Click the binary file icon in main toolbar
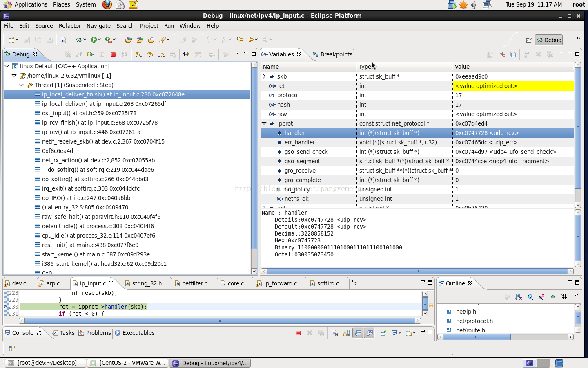 point(63,40)
